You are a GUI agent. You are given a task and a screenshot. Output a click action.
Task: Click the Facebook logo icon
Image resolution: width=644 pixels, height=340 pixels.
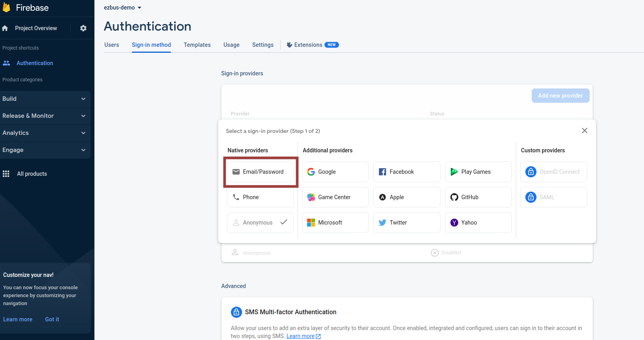tap(383, 172)
